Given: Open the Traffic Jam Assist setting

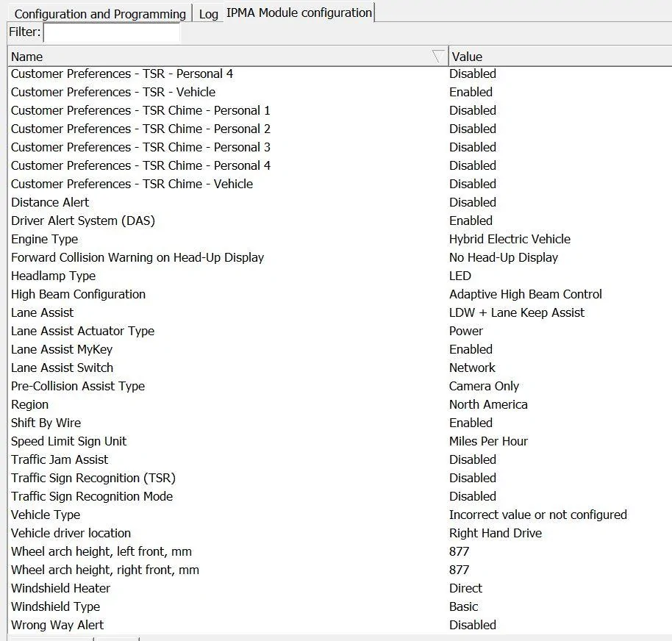Looking at the screenshot, I should [x=60, y=459].
